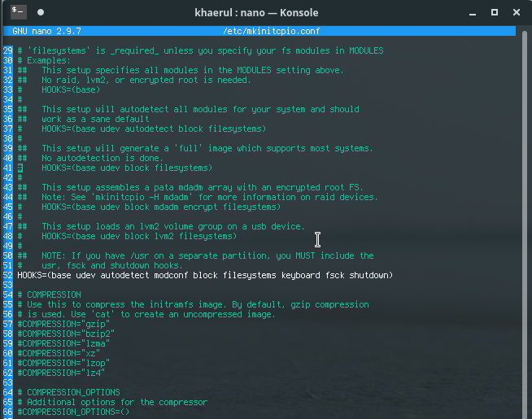Click '#COMPRESSION="lz4"' line
The image size is (532, 419).
coord(61,373)
